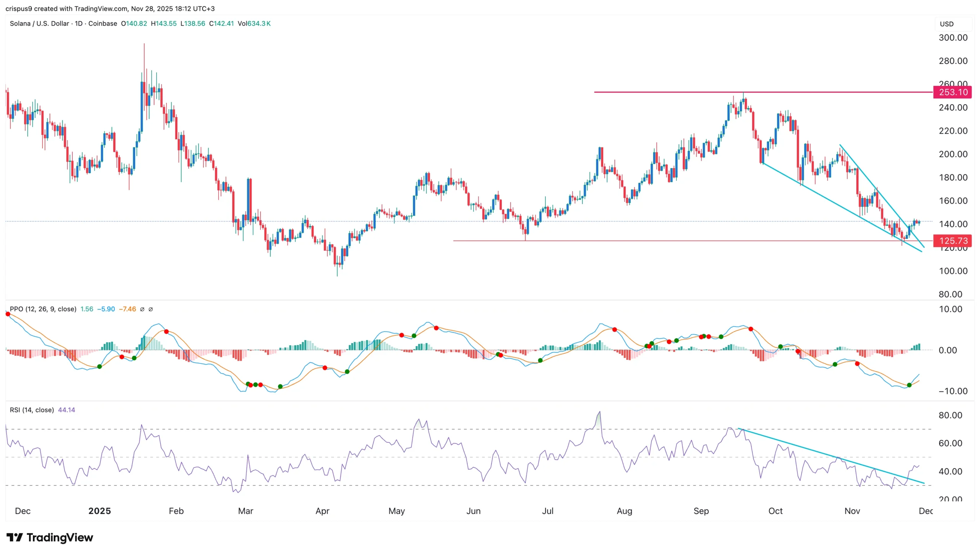Click the latest green crossover dot on PPO
980x554 pixels.
click(909, 385)
